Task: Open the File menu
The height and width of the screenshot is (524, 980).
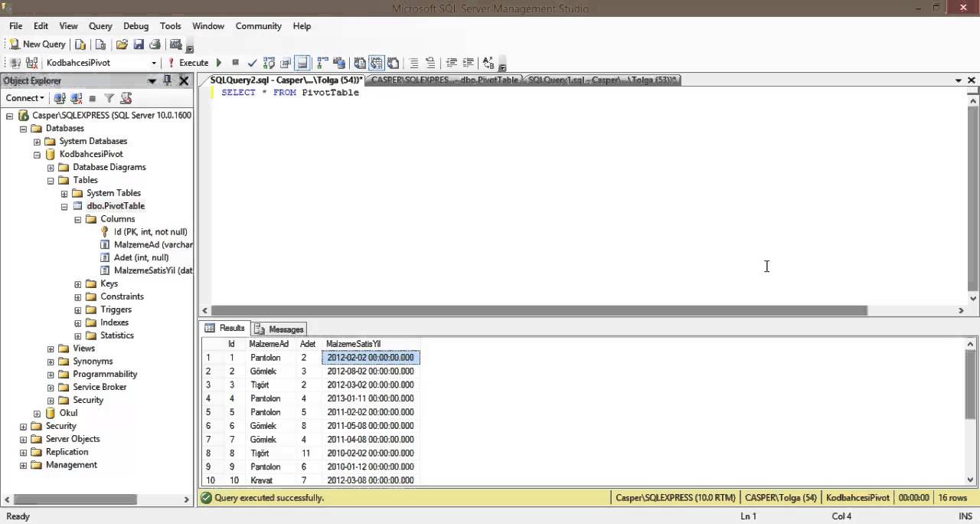Action: [15, 26]
